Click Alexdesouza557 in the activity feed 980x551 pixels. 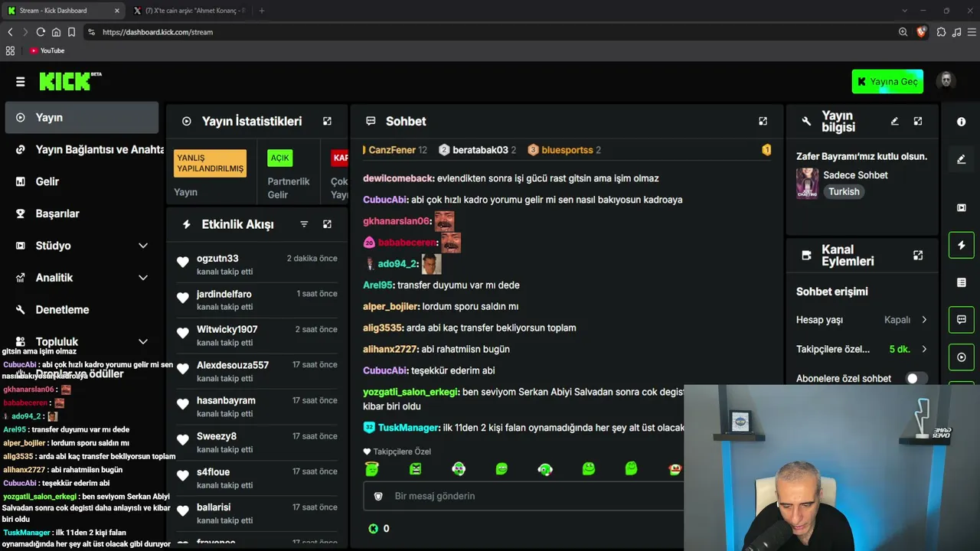coord(233,365)
